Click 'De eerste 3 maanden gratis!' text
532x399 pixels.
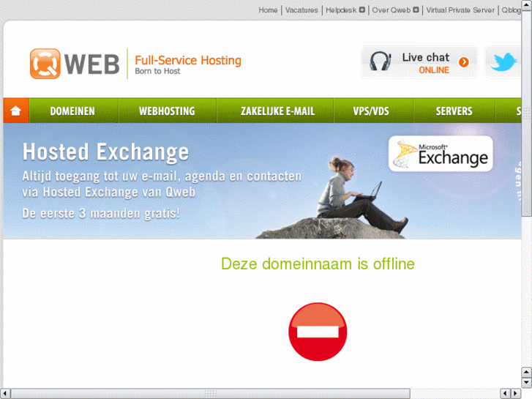click(101, 214)
